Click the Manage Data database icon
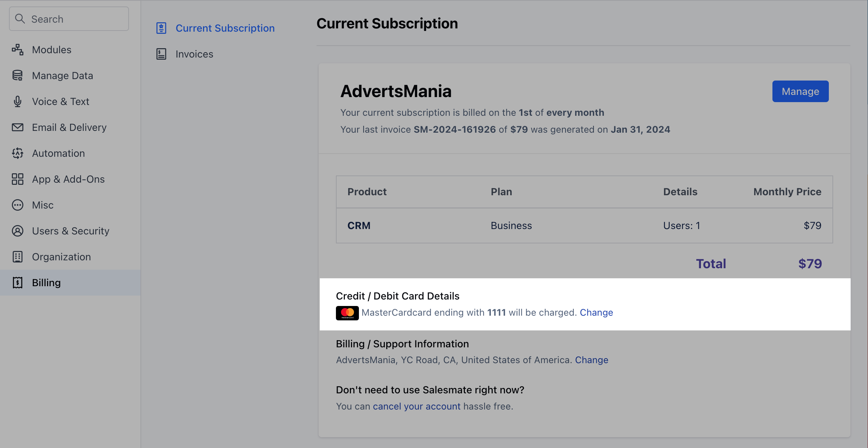This screenshot has height=448, width=868. [17, 76]
